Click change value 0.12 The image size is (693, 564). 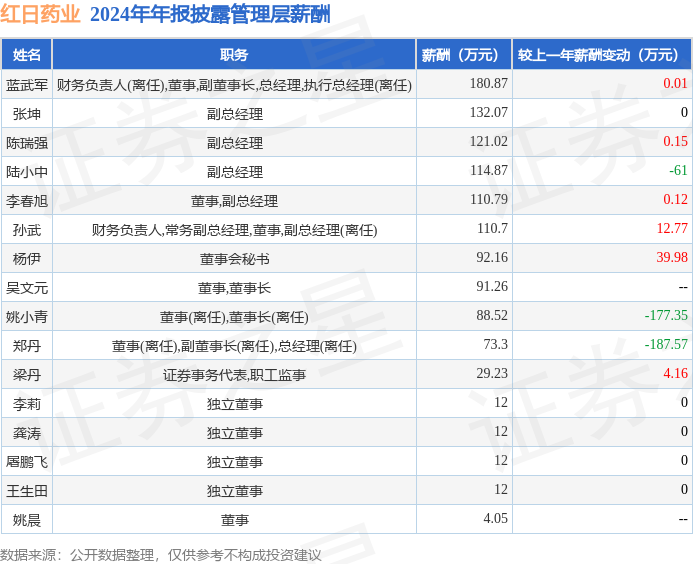coord(675,199)
